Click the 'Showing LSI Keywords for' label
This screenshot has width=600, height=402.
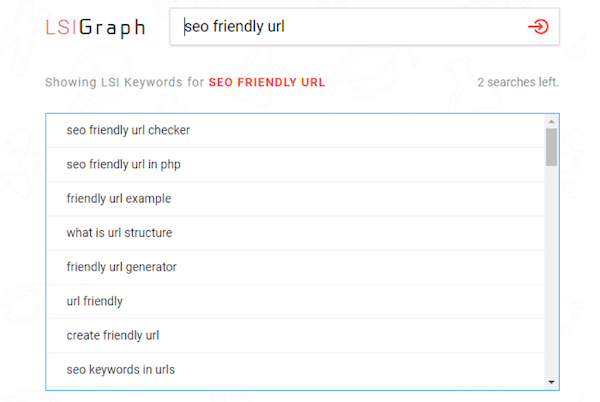(124, 82)
